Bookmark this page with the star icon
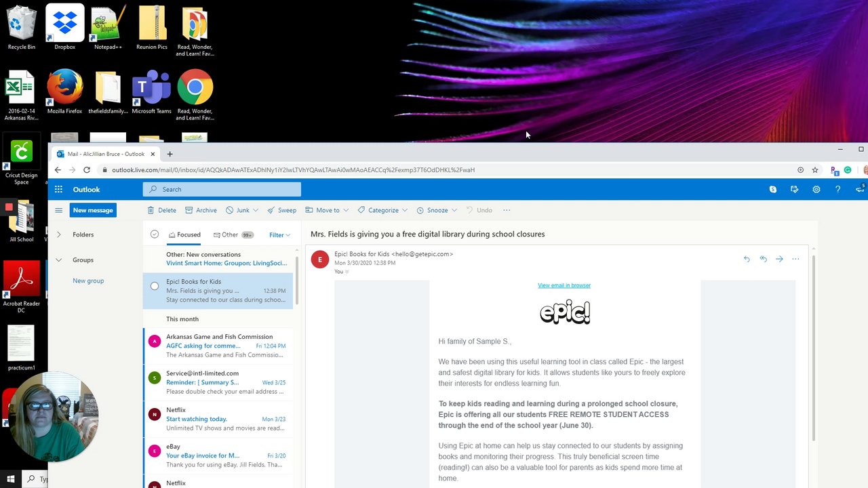 point(815,170)
